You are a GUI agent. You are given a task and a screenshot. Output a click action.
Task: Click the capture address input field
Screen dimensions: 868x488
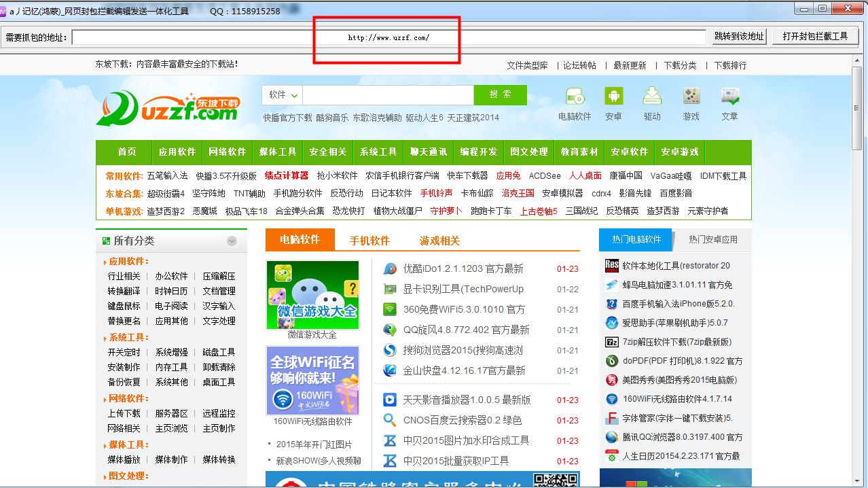click(x=389, y=37)
